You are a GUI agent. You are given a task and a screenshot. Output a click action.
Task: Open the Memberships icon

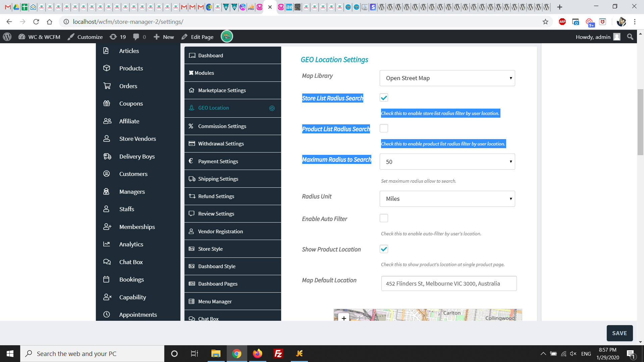pos(107,227)
